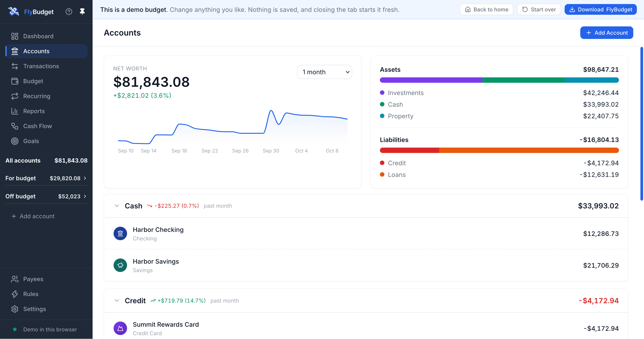Click the green Cash legend dot
The height and width of the screenshot is (339, 644).
[x=382, y=104]
